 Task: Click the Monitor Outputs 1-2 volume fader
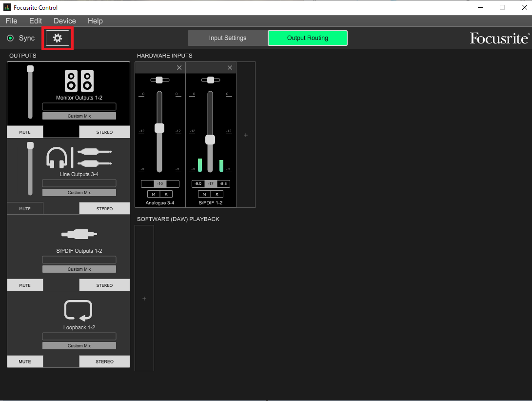click(30, 69)
